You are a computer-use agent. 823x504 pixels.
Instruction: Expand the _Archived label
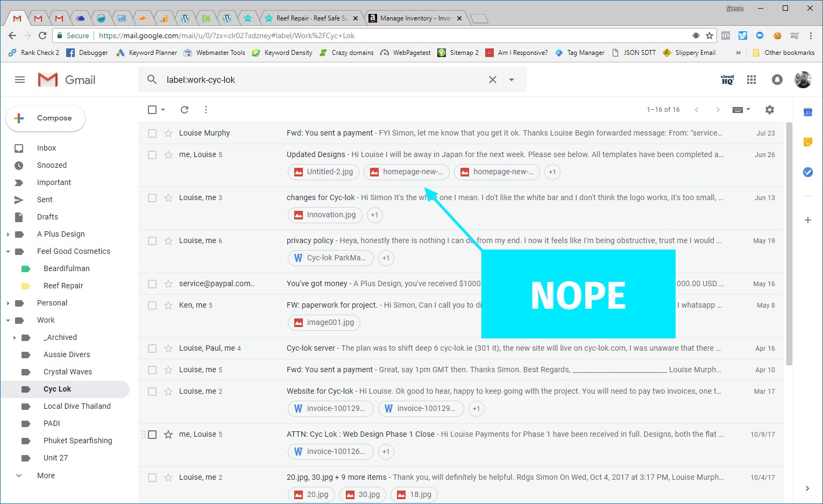tap(15, 337)
